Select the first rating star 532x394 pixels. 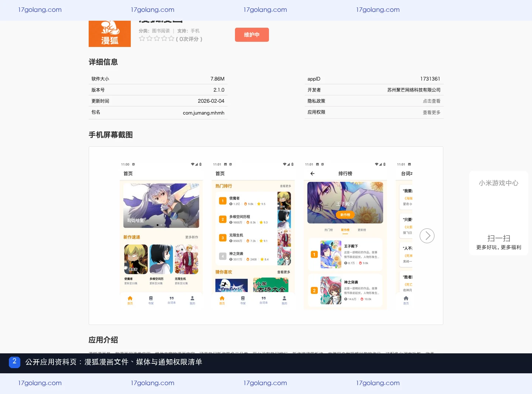pyautogui.click(x=142, y=38)
